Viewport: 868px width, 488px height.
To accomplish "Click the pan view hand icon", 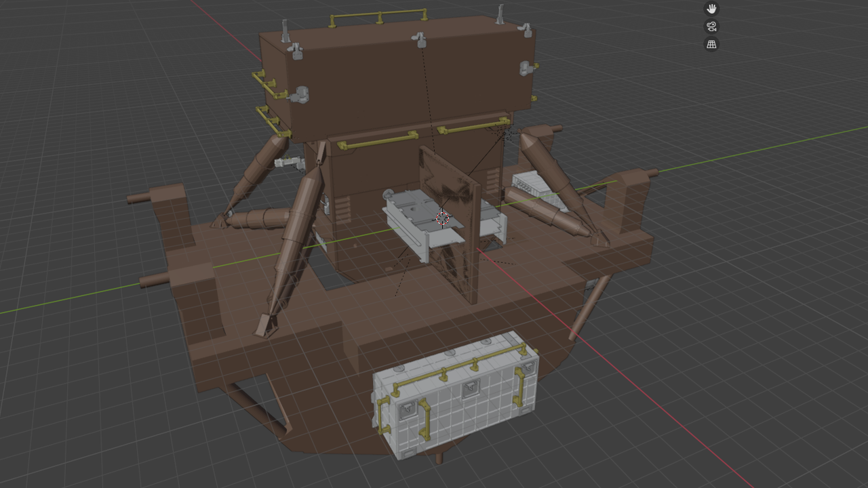I will [x=711, y=9].
